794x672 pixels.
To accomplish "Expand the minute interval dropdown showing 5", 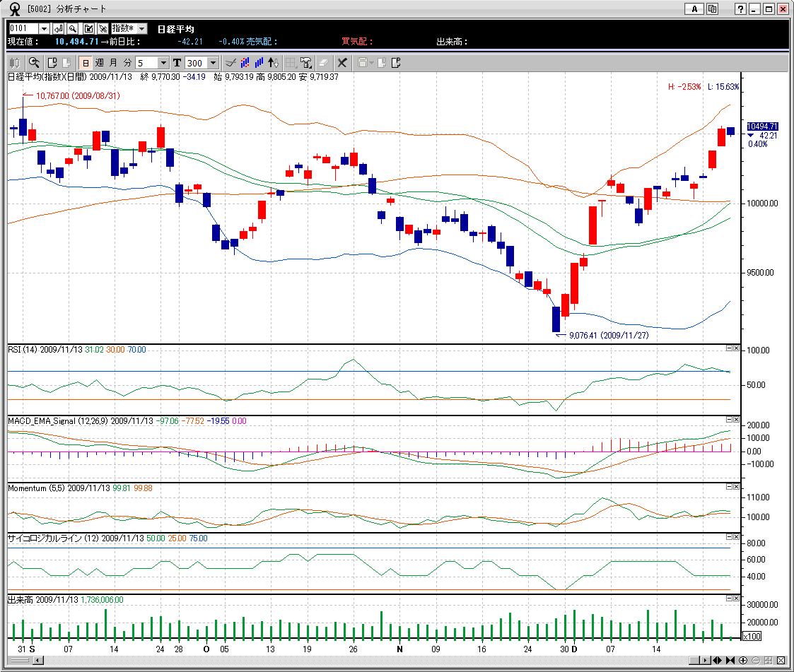I will pos(163,62).
